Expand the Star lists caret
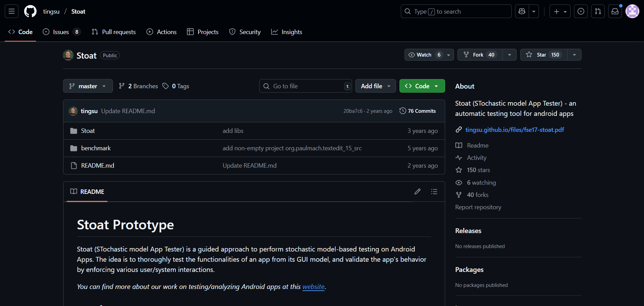 574,55
